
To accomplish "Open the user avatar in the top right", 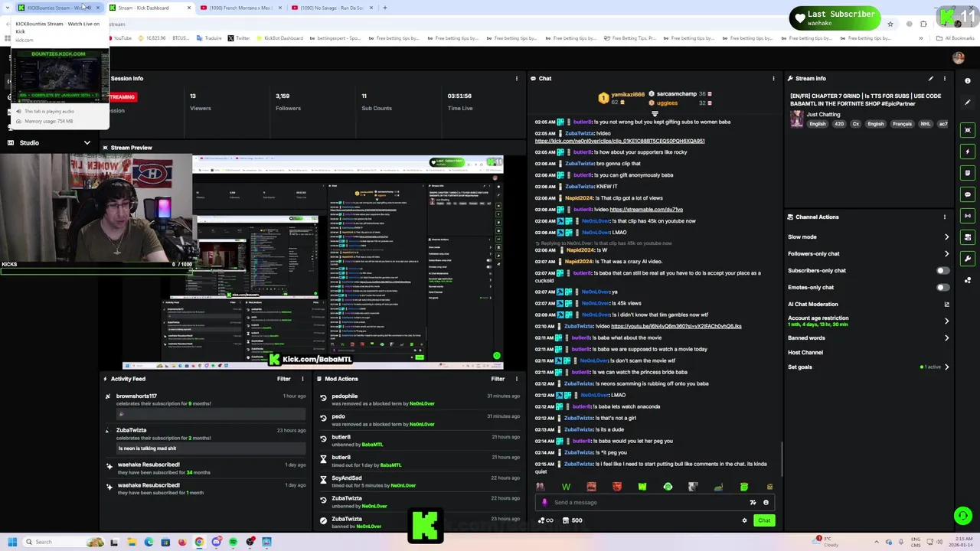I will (x=959, y=57).
